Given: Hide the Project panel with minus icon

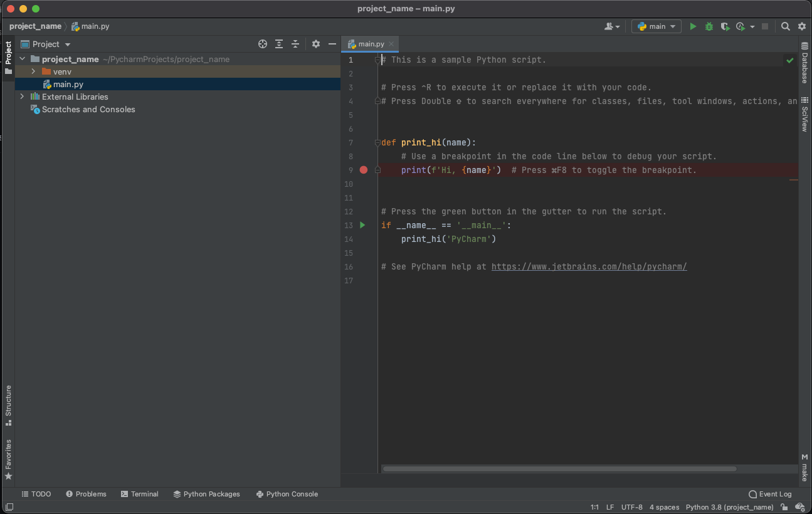Looking at the screenshot, I should (332, 44).
